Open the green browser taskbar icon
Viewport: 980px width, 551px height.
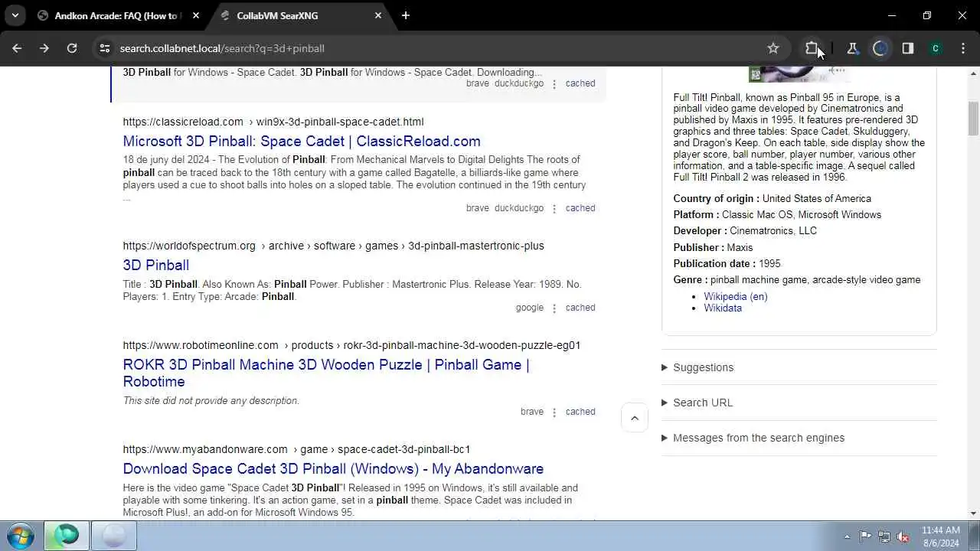tap(66, 536)
